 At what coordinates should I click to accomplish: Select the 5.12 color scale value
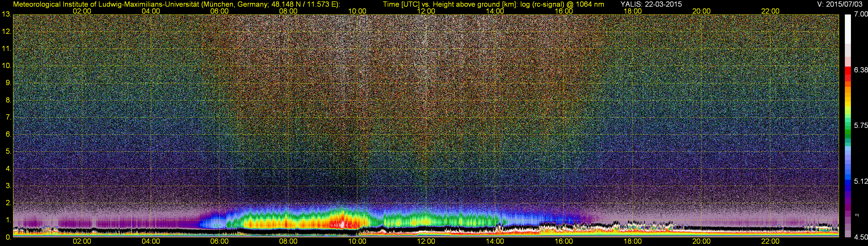tap(861, 182)
